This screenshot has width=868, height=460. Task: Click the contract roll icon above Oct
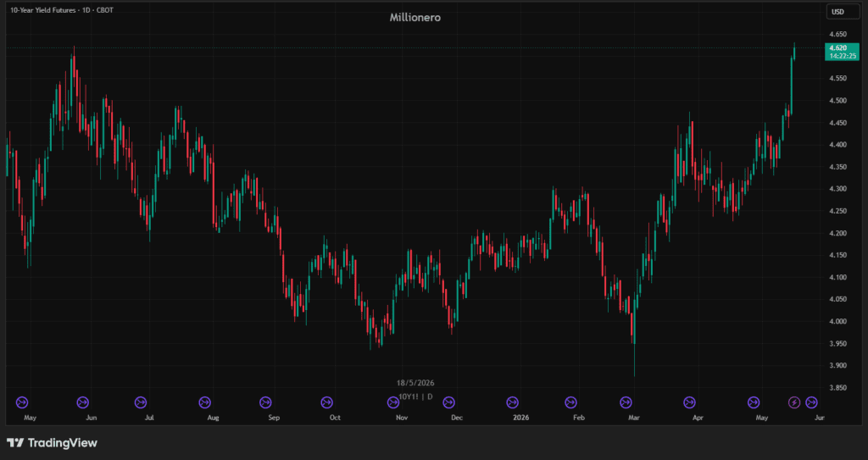coord(326,402)
